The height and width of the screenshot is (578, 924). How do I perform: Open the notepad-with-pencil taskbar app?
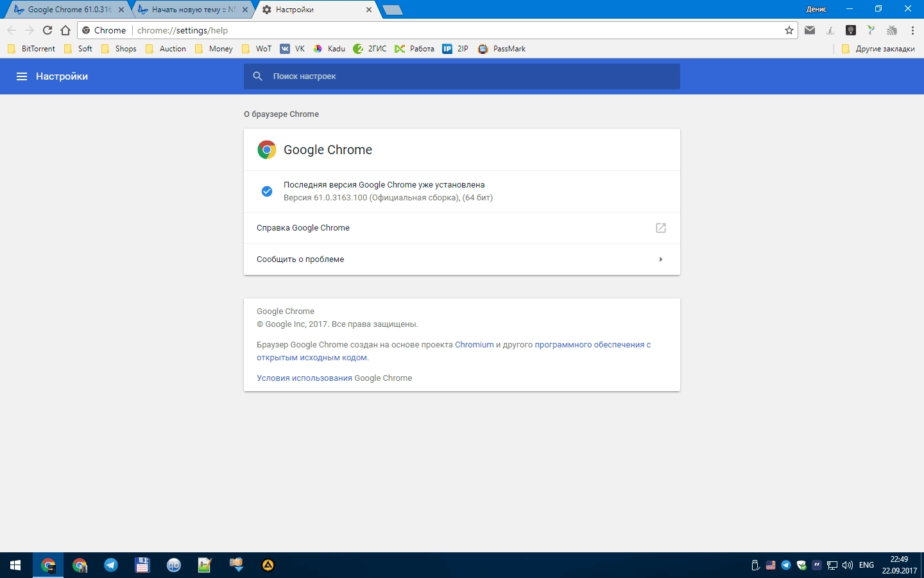(205, 565)
